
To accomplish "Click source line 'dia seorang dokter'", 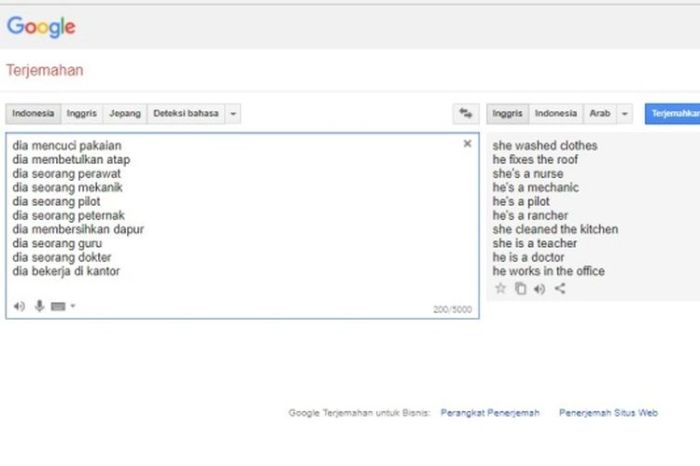I will [62, 257].
